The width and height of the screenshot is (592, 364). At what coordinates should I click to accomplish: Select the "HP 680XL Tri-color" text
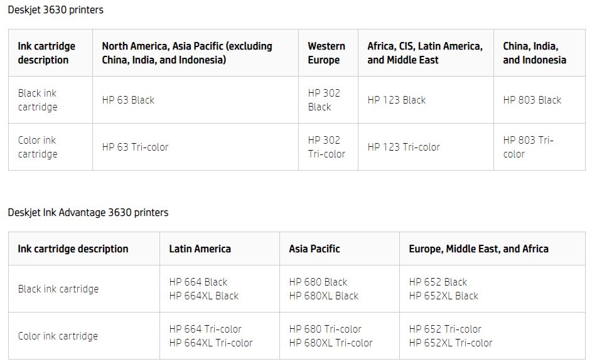[x=331, y=343]
